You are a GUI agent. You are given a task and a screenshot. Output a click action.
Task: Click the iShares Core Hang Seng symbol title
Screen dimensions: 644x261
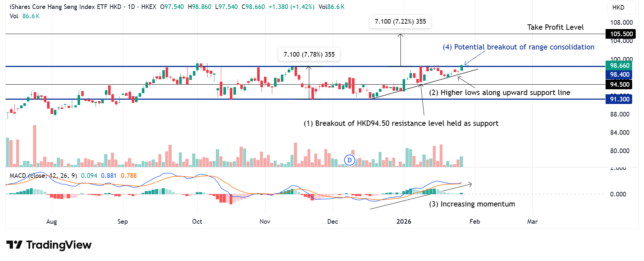click(65, 7)
